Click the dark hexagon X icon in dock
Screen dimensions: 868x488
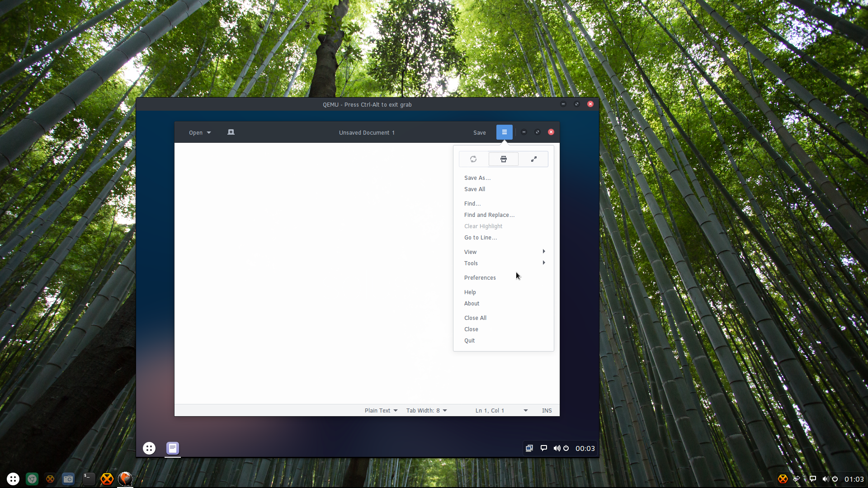coord(50,479)
